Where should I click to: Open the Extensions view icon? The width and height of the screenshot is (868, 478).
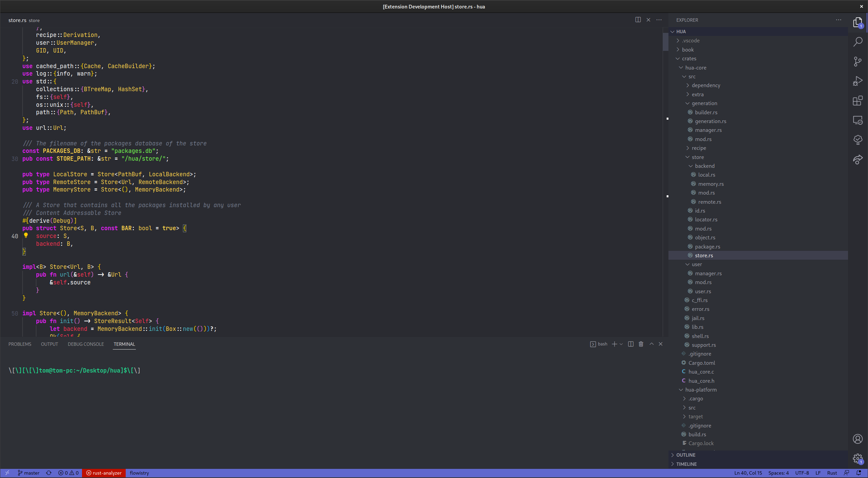pos(857,101)
